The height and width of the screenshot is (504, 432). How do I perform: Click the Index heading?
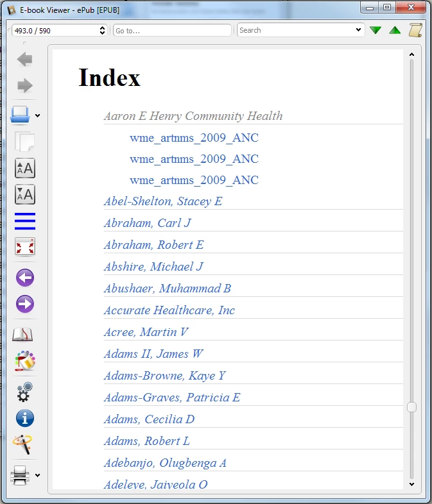109,78
